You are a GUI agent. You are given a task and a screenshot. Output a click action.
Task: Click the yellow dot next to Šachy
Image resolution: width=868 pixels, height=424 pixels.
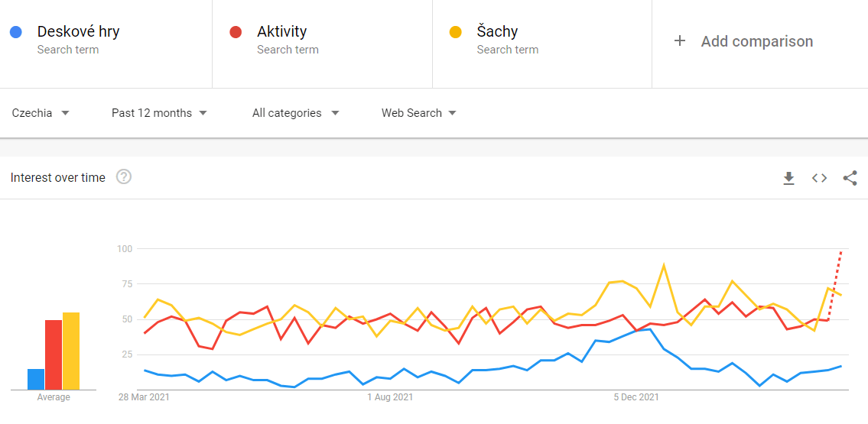[456, 32]
